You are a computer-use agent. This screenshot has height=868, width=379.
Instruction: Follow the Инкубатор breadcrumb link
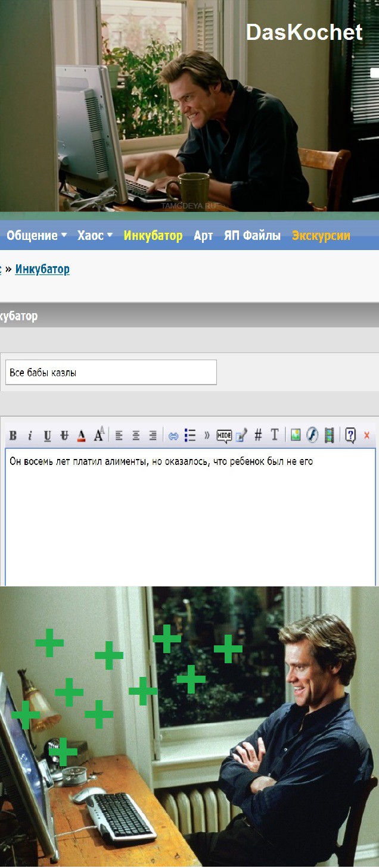point(42,269)
